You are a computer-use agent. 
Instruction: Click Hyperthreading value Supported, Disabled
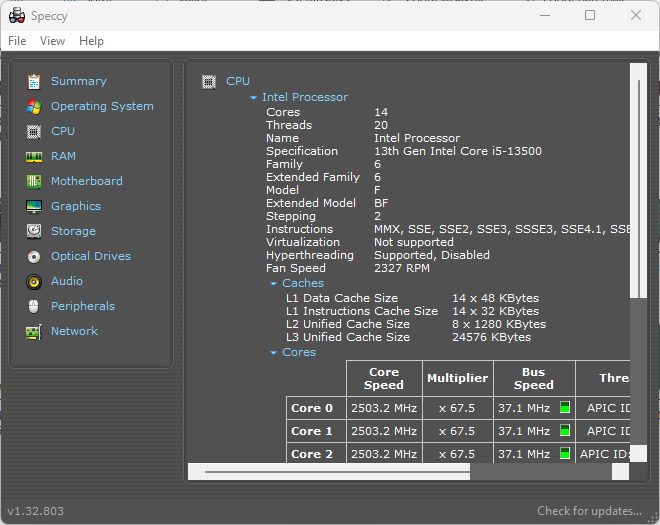[x=432, y=255]
